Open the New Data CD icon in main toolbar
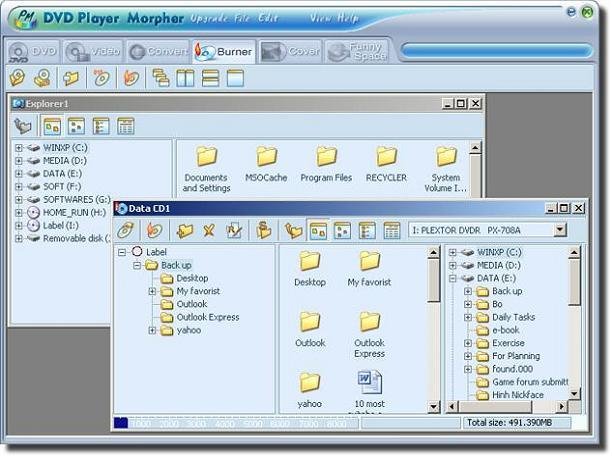Image resolution: width=612 pixels, height=459 pixels. click(x=18, y=77)
